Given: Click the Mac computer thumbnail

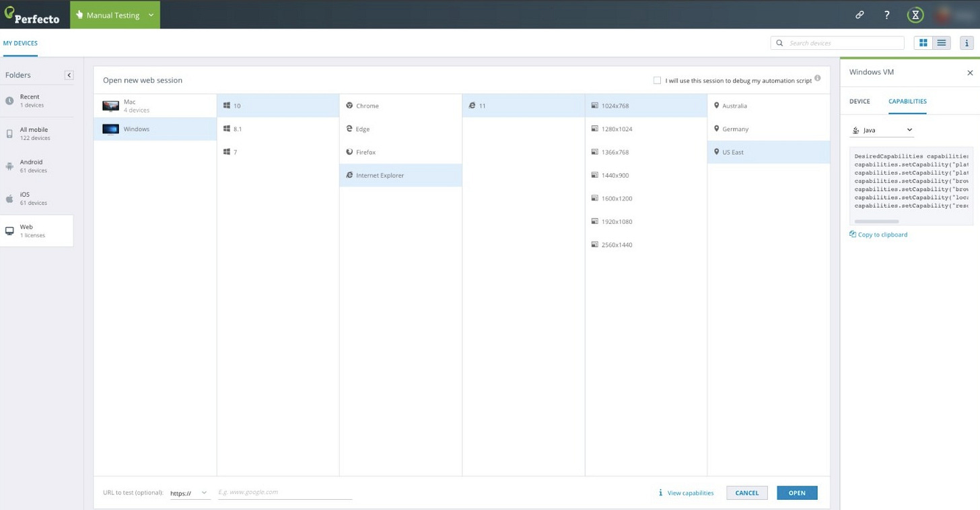Looking at the screenshot, I should click(110, 106).
